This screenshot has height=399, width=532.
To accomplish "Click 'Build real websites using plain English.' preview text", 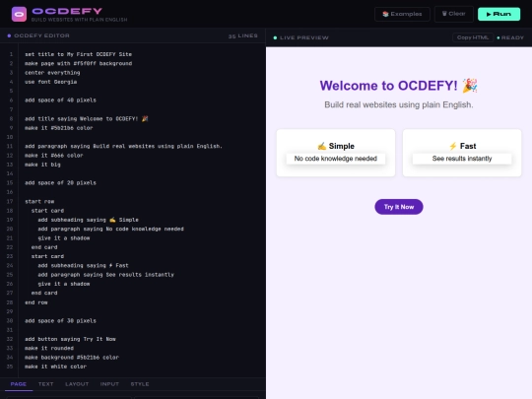I will (399, 104).
